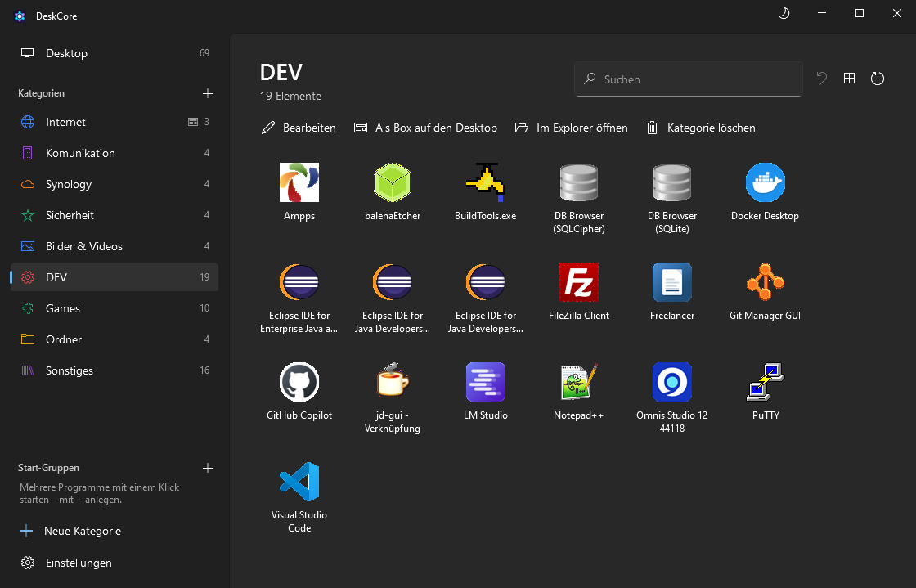Refresh the category with the reload icon

(x=878, y=79)
